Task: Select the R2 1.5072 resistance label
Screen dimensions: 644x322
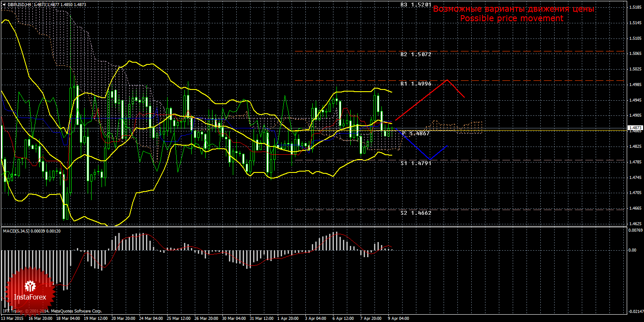Action: click(x=416, y=54)
